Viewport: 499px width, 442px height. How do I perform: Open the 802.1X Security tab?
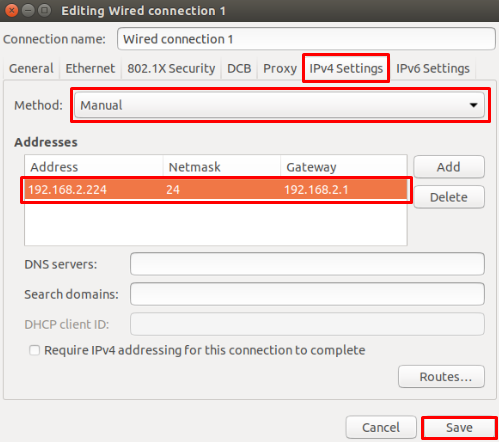(171, 68)
